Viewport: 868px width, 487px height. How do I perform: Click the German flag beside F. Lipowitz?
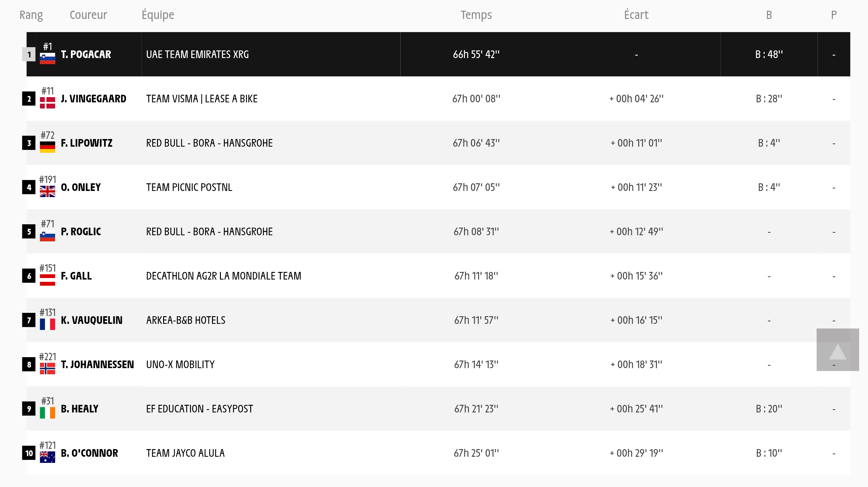(x=48, y=147)
